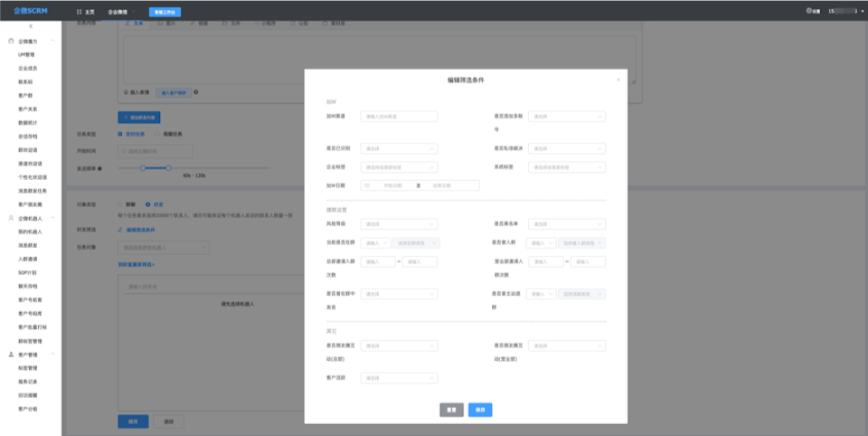The height and width of the screenshot is (436, 868).
Task: Click the help icon next to 发送频率
Action: pyautogui.click(x=99, y=168)
